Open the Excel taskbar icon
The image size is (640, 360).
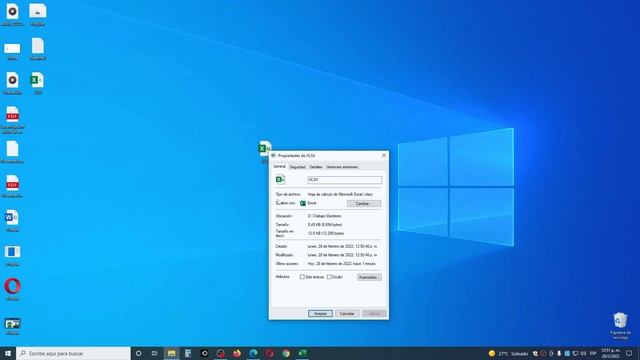[x=302, y=353]
